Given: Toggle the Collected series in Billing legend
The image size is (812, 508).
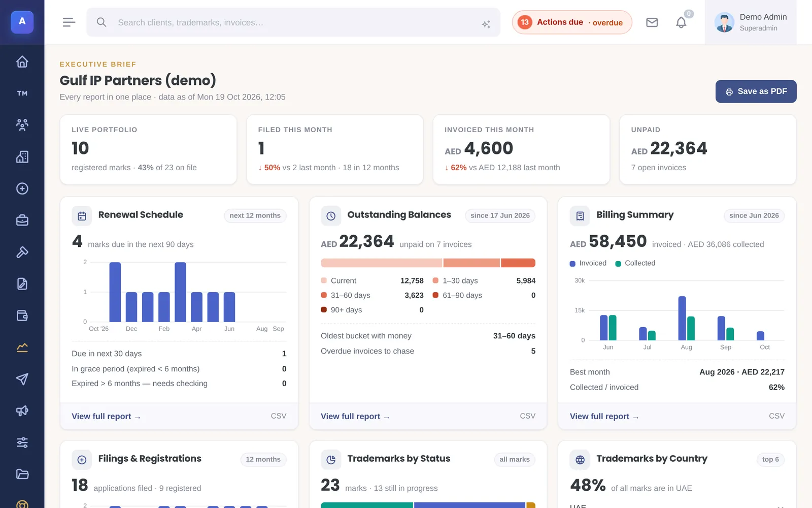Looking at the screenshot, I should [635, 263].
